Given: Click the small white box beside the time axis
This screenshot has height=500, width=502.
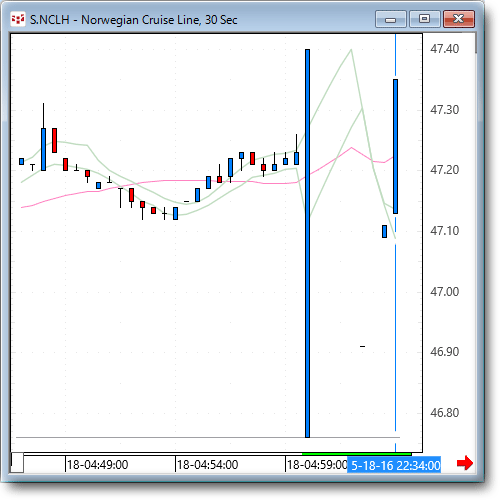Looking at the screenshot, I should 17,463.
